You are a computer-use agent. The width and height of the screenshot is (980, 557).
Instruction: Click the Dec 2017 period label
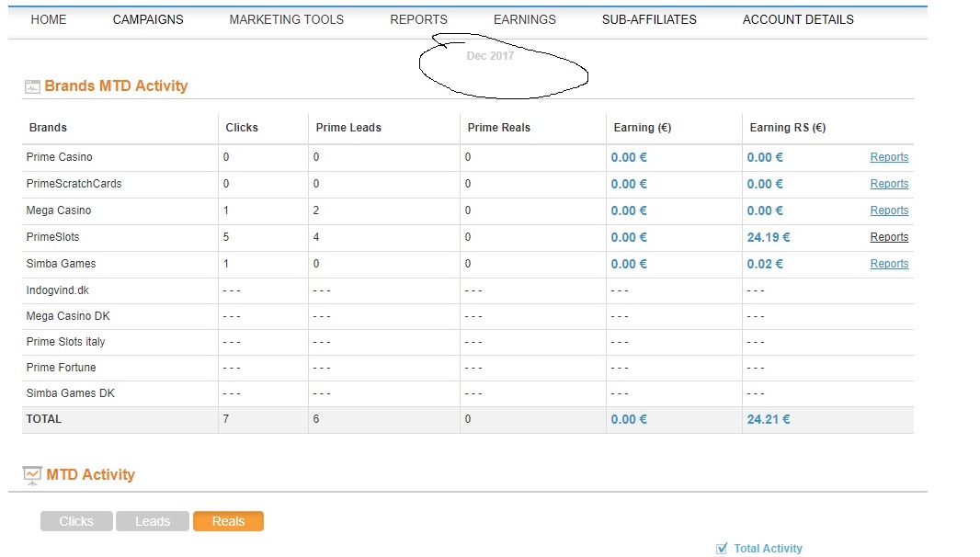point(490,56)
